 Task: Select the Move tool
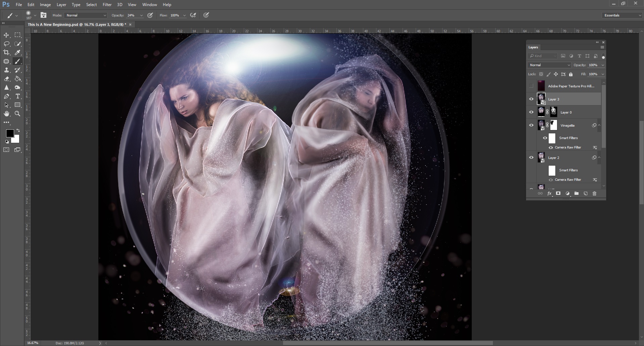(x=6, y=35)
